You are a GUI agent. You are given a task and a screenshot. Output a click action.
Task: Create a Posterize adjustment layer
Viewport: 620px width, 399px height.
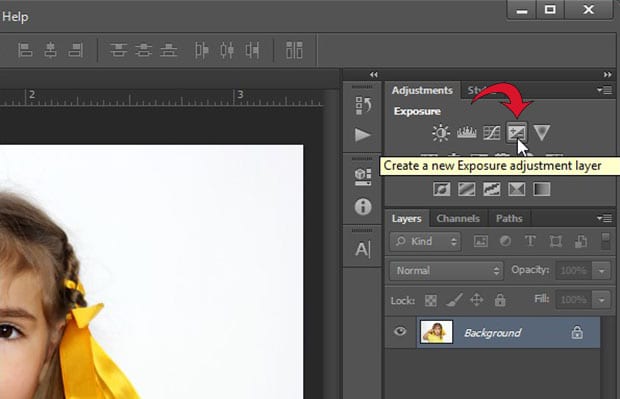coord(467,189)
